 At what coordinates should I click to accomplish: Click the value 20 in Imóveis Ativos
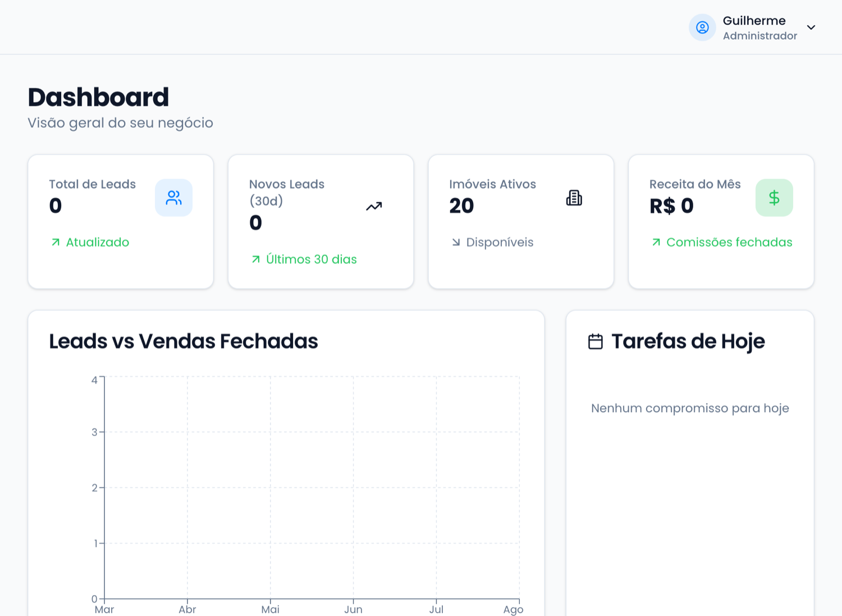click(461, 206)
